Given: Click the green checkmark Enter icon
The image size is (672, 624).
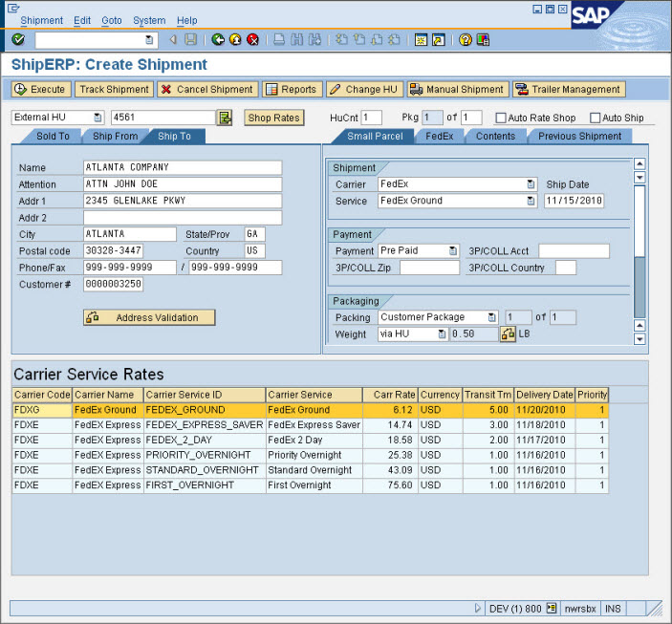Looking at the screenshot, I should coord(18,40).
